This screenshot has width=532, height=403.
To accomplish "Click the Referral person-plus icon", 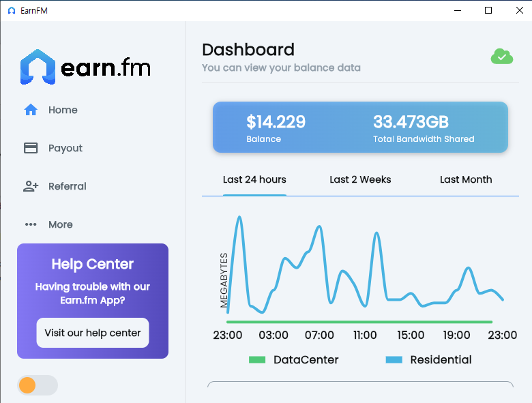I will (x=31, y=186).
